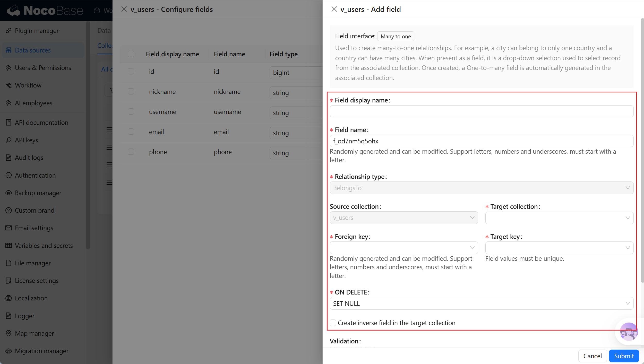Click the Field name input box

482,141
